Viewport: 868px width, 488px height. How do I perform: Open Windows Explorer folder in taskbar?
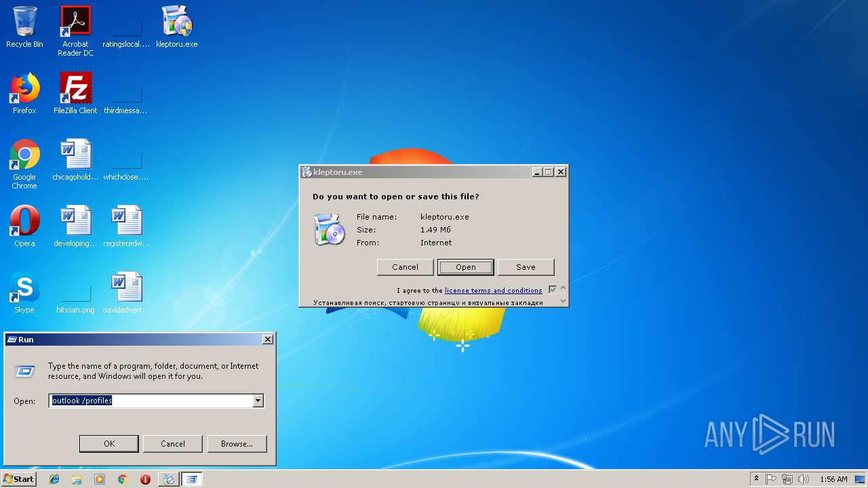(x=77, y=479)
